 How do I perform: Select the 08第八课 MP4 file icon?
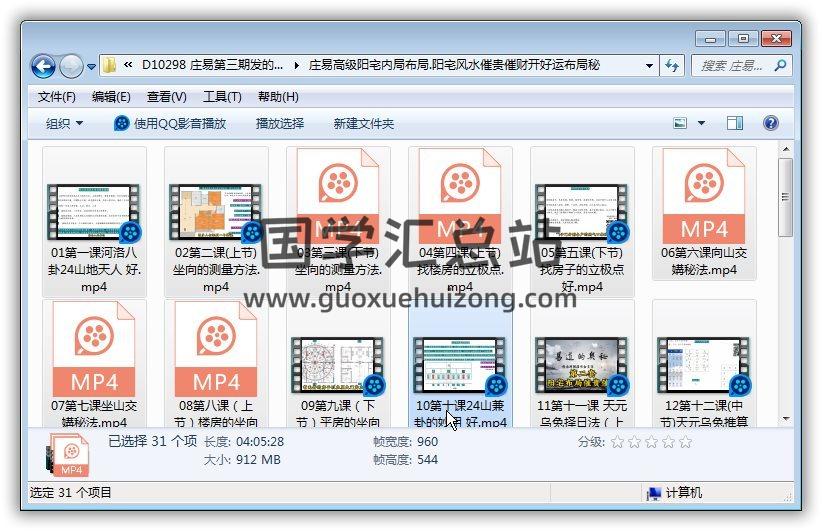(x=216, y=350)
